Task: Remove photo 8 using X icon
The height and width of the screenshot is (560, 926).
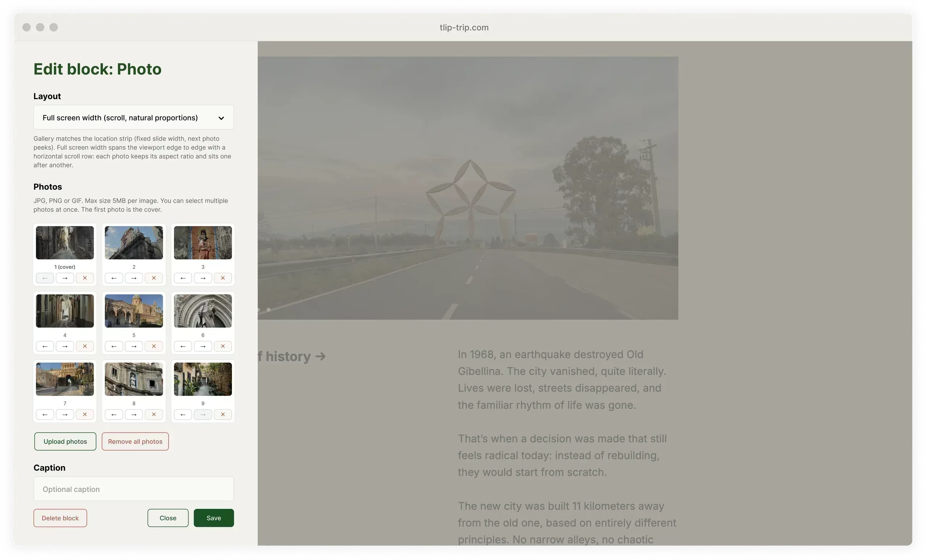Action: (x=154, y=415)
